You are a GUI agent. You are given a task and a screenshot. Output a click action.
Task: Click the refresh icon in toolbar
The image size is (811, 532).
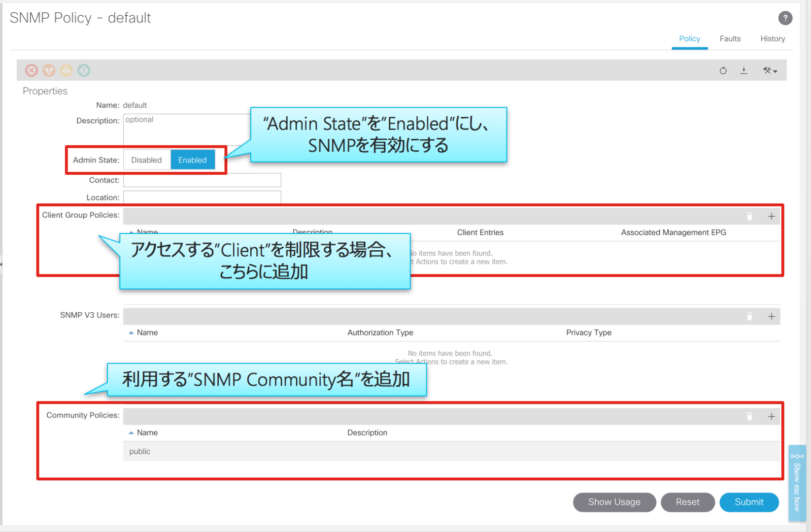click(x=723, y=70)
